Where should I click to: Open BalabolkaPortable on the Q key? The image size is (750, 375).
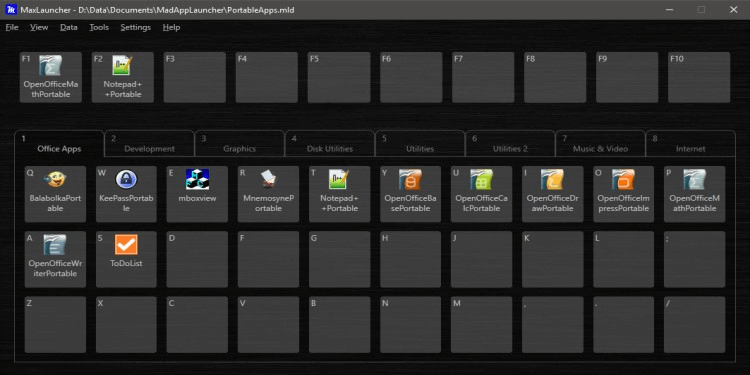pyautogui.click(x=55, y=194)
